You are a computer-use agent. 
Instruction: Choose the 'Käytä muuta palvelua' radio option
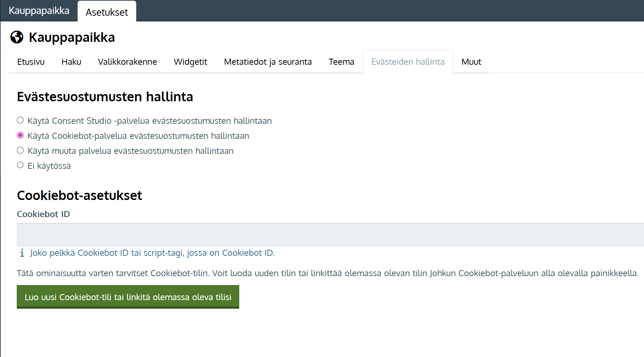20,151
